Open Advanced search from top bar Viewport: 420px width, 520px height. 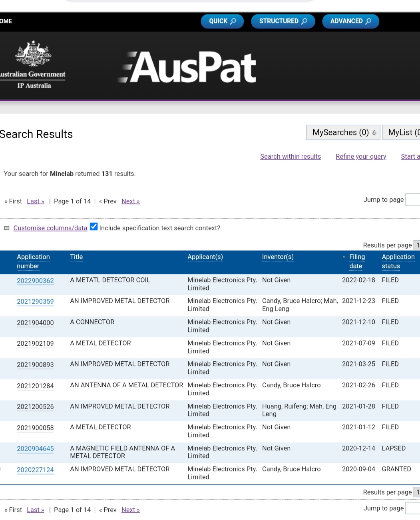pyautogui.click(x=350, y=21)
